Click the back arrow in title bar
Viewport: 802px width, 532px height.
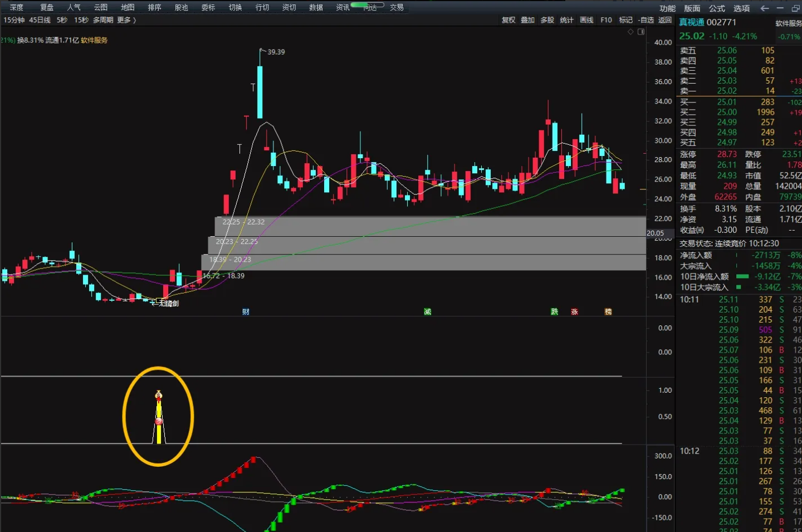[765, 8]
